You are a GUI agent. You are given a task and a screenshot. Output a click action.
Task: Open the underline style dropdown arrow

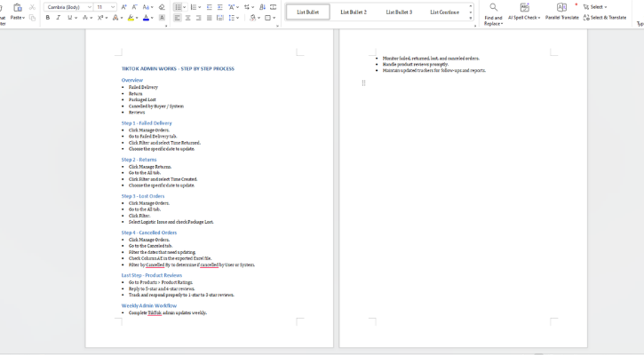point(76,18)
